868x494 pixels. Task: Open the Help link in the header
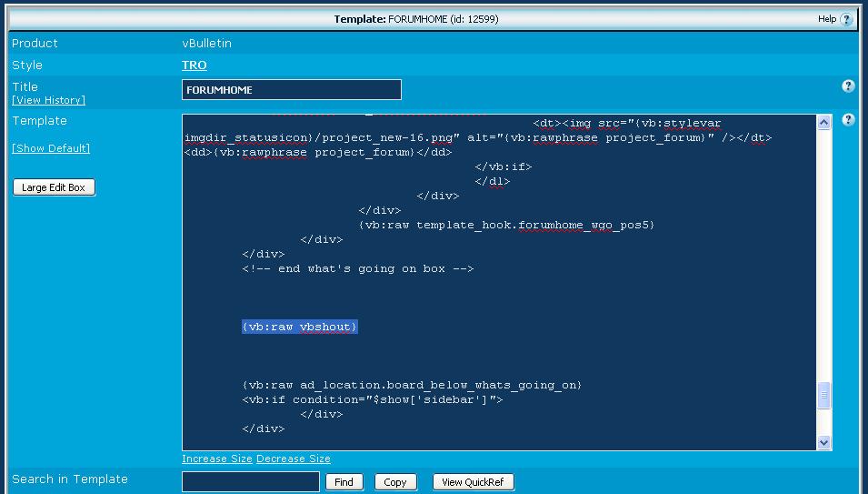coord(827,19)
